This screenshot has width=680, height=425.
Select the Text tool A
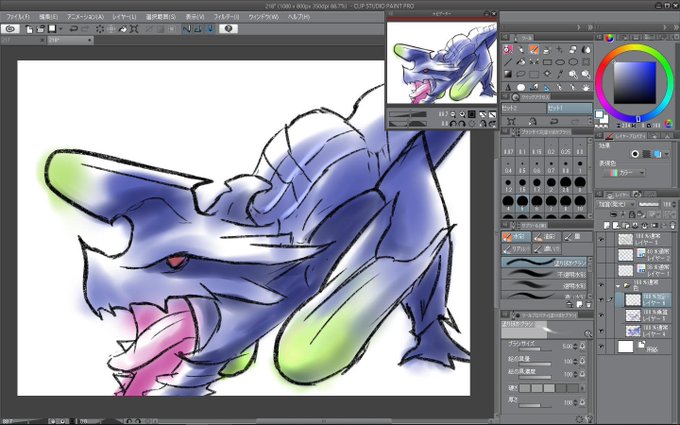[x=508, y=87]
